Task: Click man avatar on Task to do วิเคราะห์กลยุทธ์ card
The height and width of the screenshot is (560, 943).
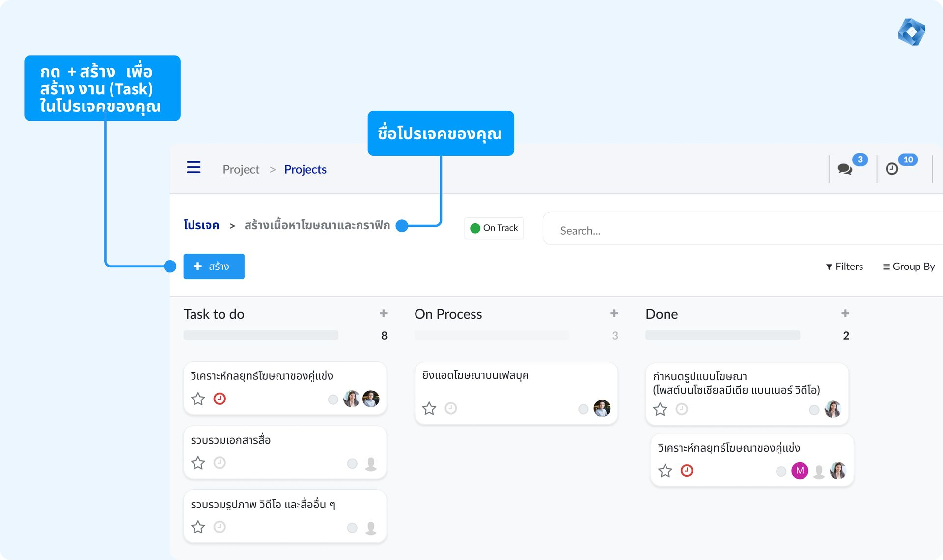Action: (371, 399)
